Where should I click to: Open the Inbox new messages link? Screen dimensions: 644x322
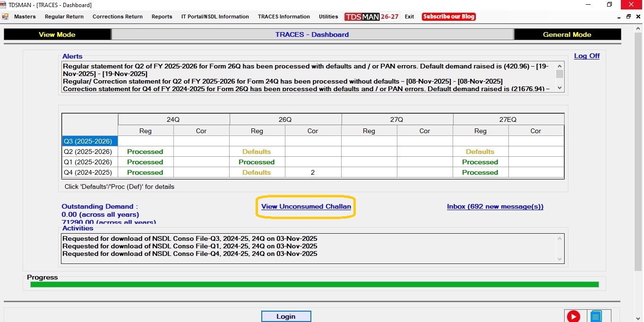coord(495,206)
